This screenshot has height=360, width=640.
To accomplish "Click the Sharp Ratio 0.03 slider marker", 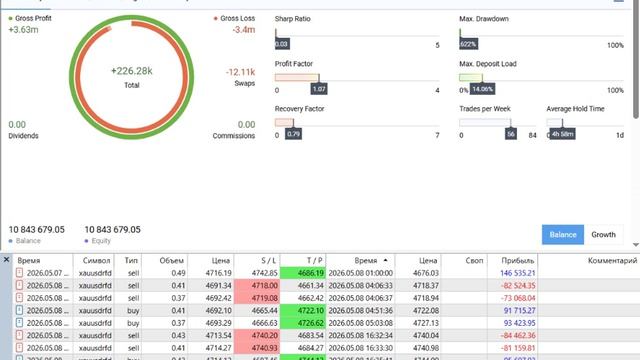I will [x=282, y=44].
